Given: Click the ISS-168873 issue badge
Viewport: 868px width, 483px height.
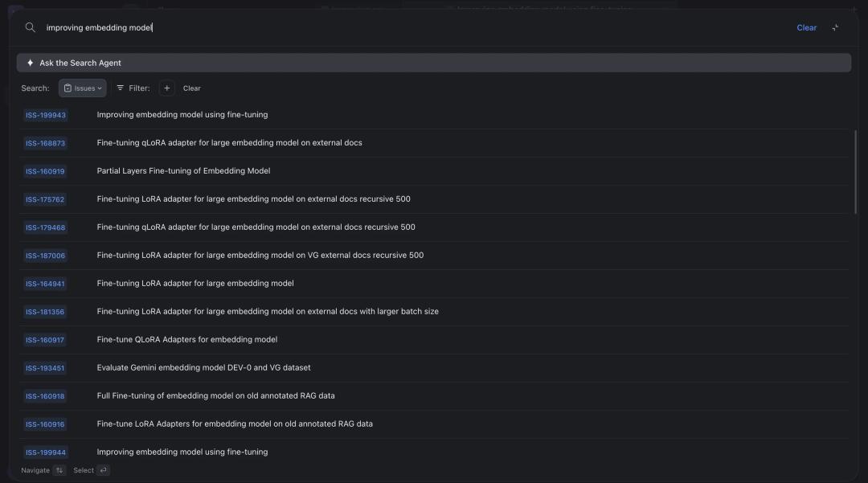Looking at the screenshot, I should coord(46,142).
